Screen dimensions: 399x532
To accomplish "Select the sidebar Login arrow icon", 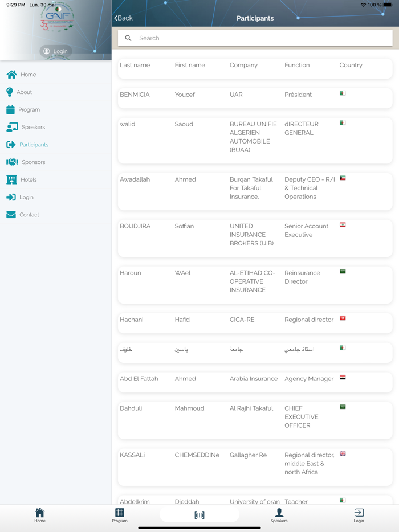I will pyautogui.click(x=11, y=197).
